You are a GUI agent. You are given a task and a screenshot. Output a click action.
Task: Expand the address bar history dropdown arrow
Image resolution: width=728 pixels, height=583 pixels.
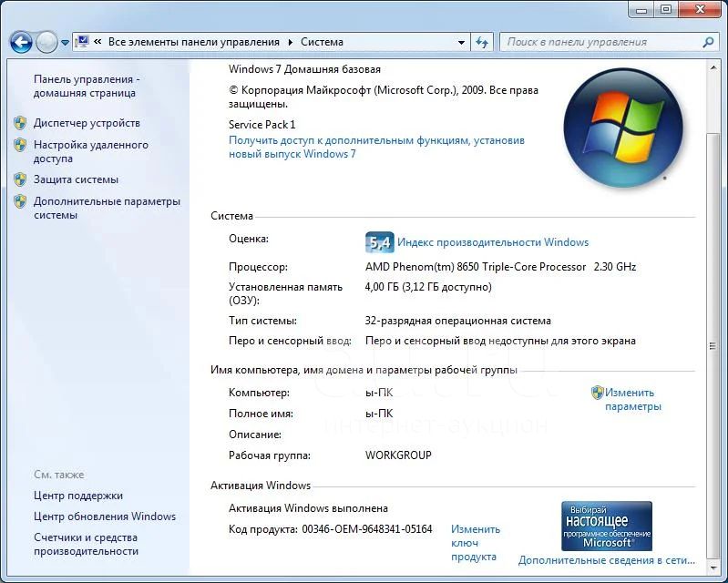pos(461,42)
